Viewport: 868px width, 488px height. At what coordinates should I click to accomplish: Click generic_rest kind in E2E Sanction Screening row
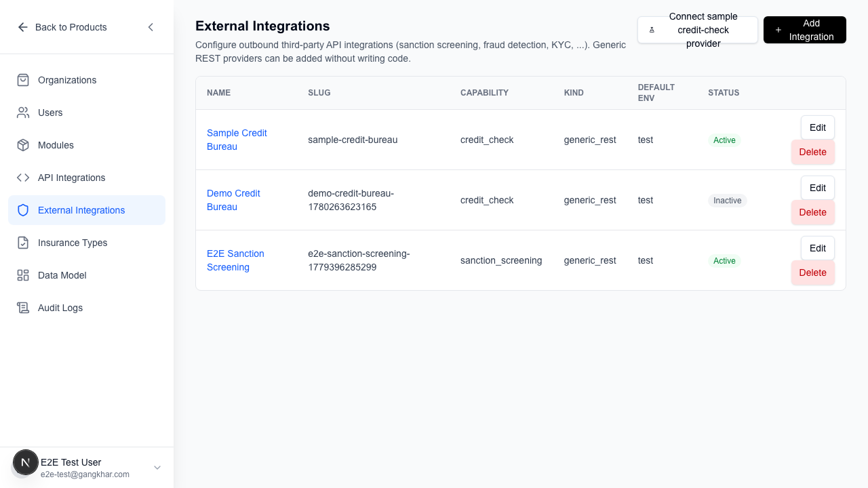tap(590, 260)
